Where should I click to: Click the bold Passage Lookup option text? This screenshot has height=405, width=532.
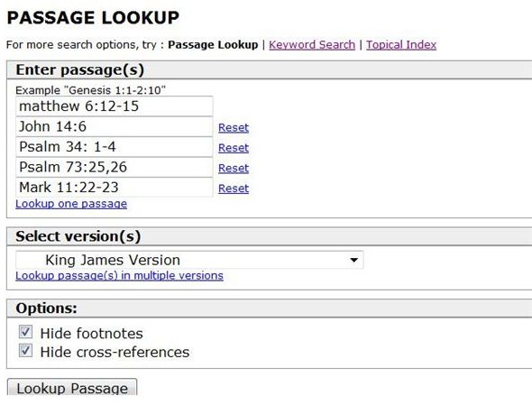(x=213, y=45)
